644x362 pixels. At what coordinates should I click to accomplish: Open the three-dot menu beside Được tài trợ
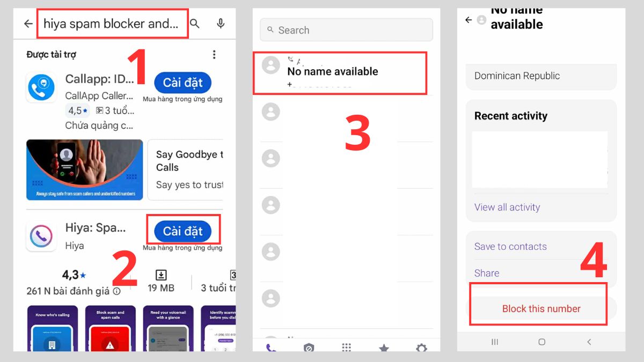214,55
